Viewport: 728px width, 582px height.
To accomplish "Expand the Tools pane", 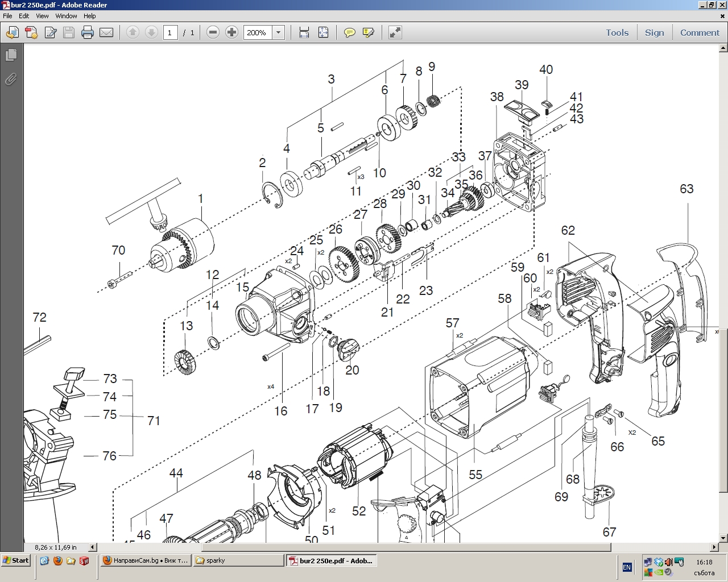I will click(x=617, y=32).
